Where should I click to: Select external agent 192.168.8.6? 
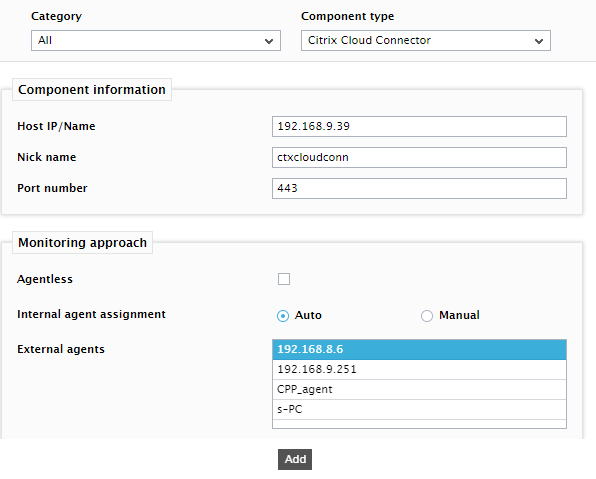point(419,350)
